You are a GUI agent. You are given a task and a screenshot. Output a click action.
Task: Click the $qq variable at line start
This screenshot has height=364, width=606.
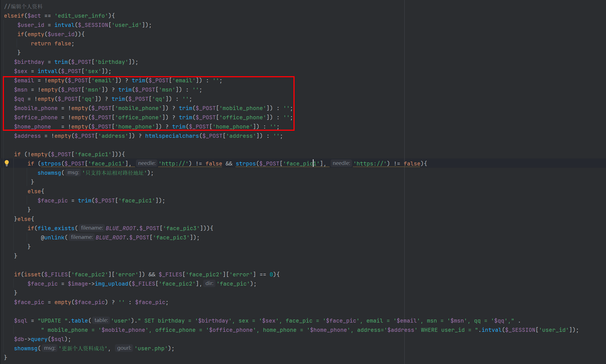[19, 99]
